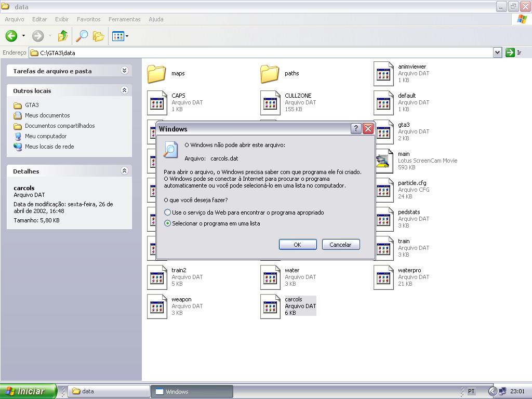The image size is (532, 399).
Task: Open the Favoritos menu
Action: (x=88, y=19)
